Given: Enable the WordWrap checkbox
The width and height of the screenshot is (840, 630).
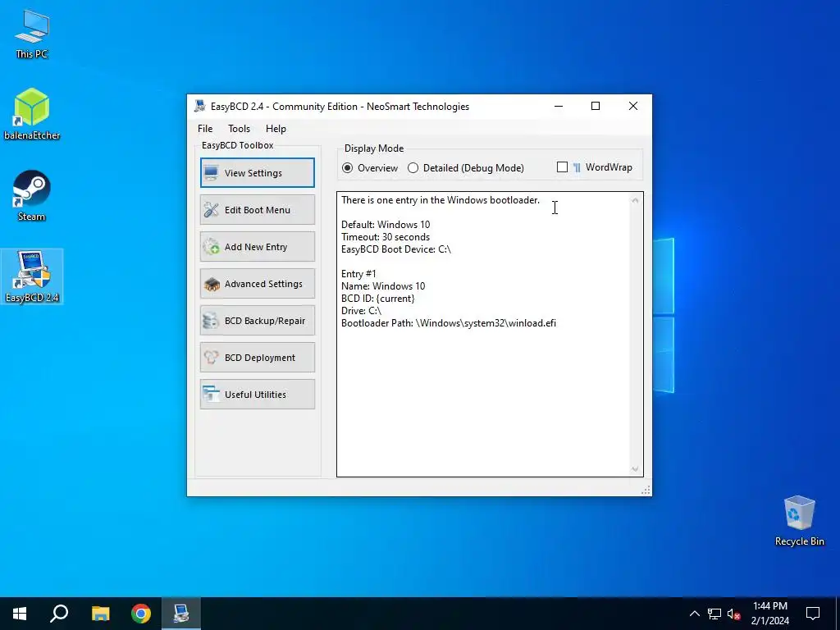Looking at the screenshot, I should 562,167.
